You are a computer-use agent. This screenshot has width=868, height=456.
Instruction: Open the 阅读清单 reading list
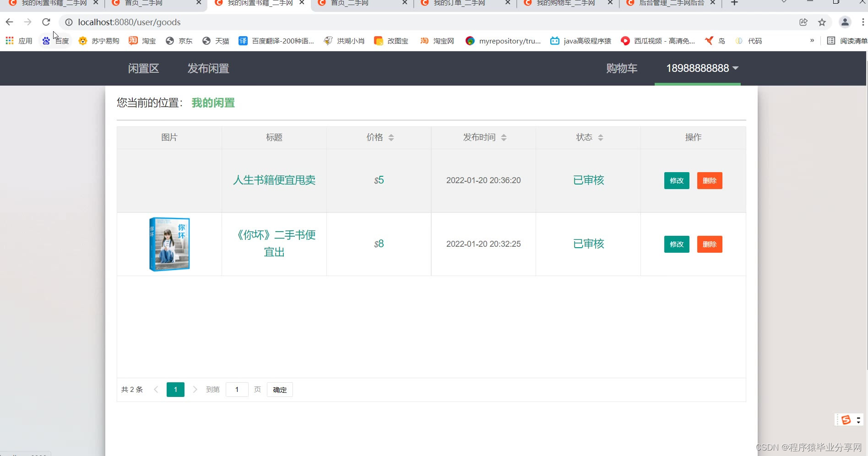pyautogui.click(x=847, y=41)
